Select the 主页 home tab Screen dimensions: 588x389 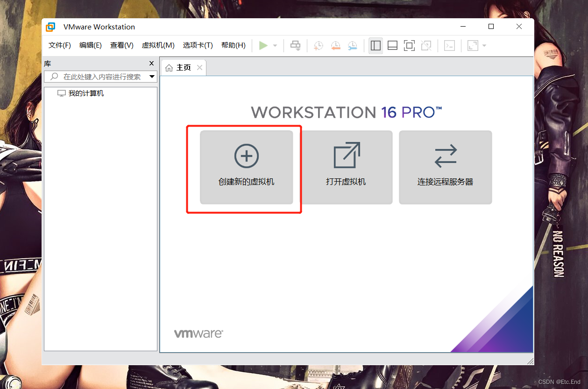tap(183, 68)
